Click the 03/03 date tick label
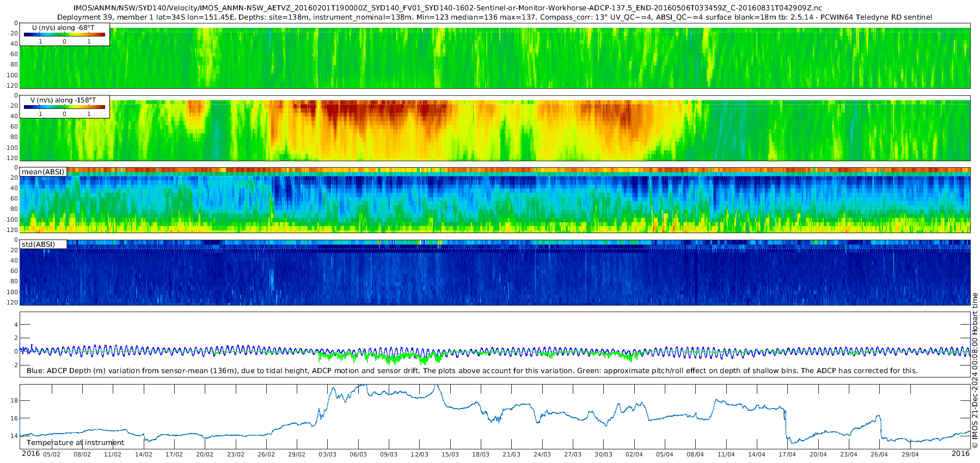 click(327, 454)
